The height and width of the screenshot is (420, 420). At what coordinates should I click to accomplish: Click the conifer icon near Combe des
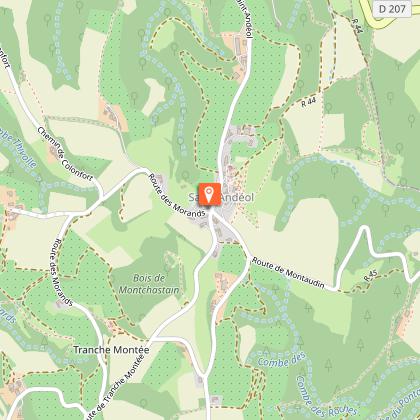300,342
